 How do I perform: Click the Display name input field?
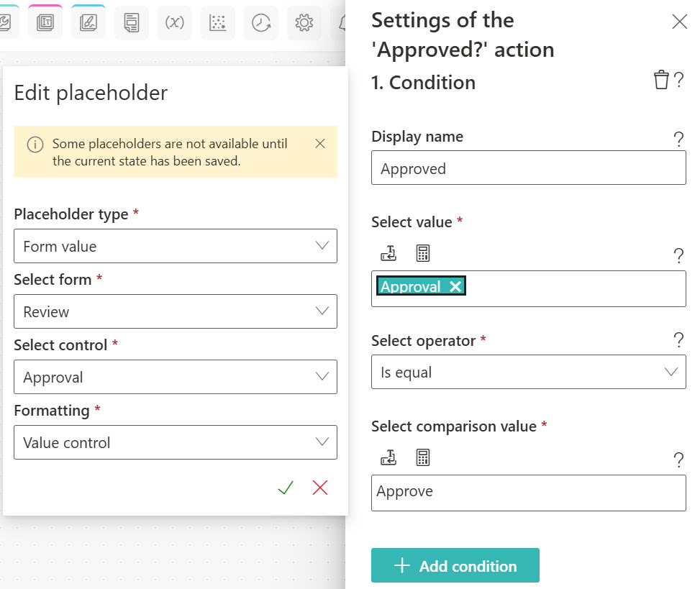point(528,168)
